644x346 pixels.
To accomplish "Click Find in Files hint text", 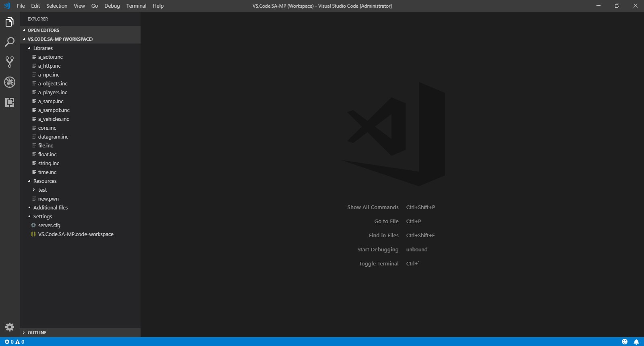I will [383, 235].
